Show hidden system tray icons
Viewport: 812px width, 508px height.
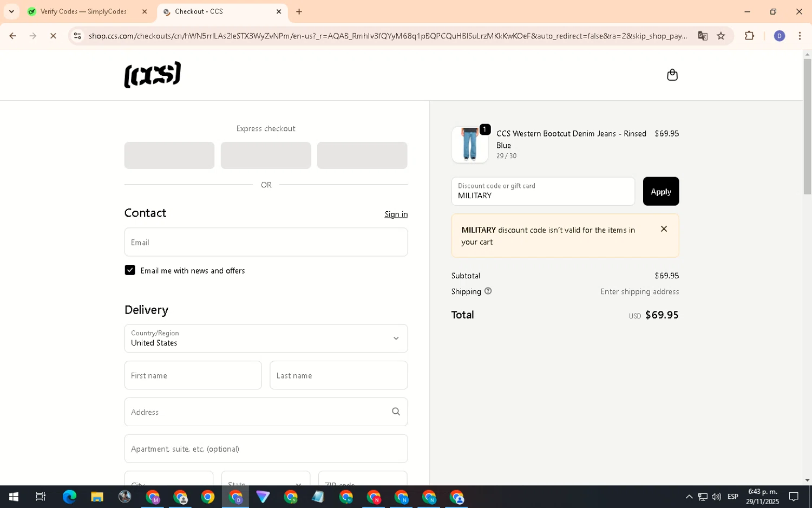[689, 497]
